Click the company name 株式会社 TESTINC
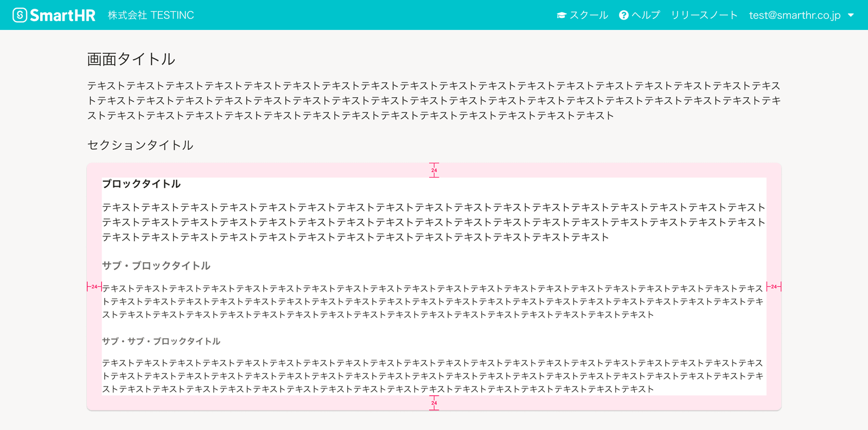 point(151,15)
